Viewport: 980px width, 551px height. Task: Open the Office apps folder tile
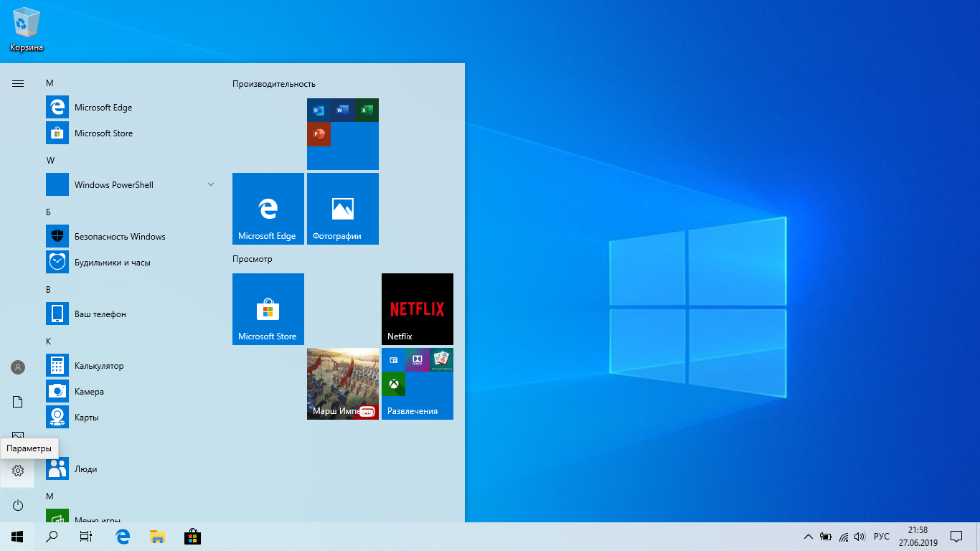343,134
